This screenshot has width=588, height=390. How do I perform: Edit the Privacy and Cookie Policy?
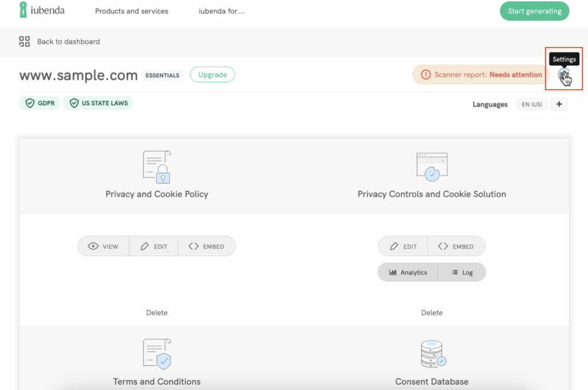(x=153, y=247)
